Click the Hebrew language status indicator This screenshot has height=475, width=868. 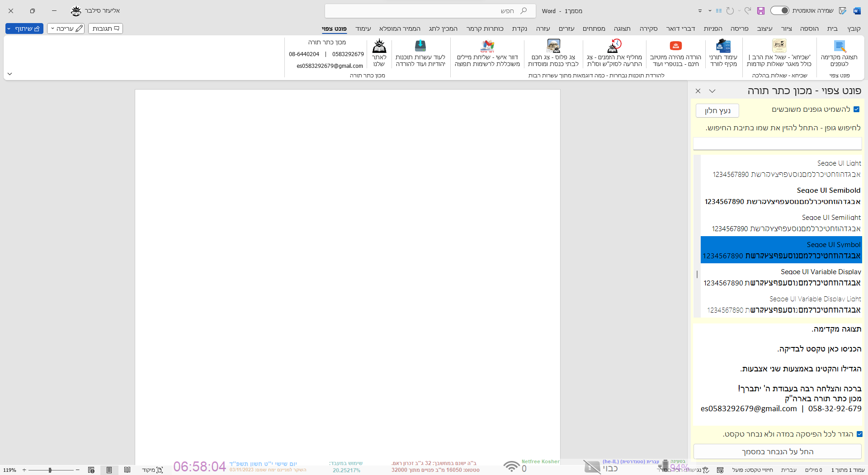[789, 470]
